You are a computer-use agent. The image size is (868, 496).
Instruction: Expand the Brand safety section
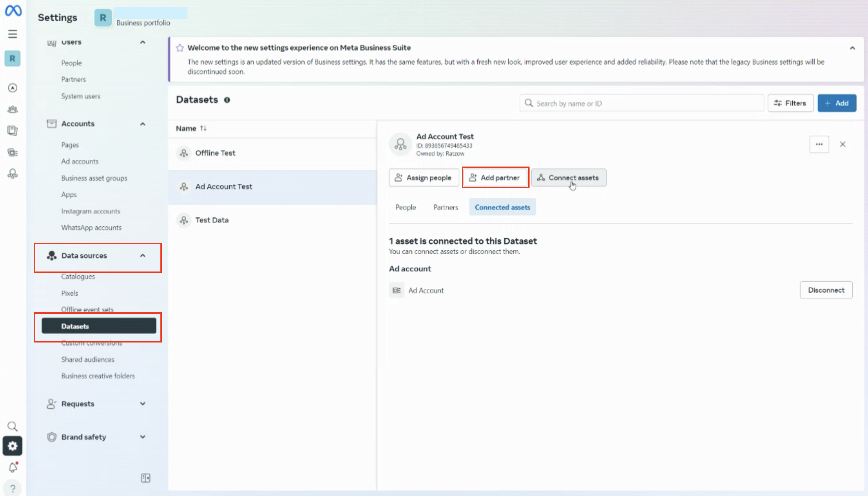point(143,437)
